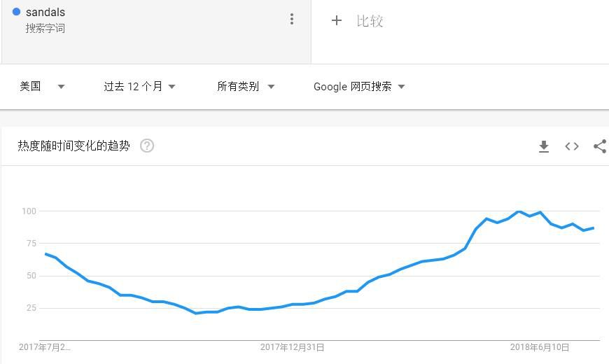Click the blue sandals color dot
Screen dimensions: 609x364
[x=17, y=12]
